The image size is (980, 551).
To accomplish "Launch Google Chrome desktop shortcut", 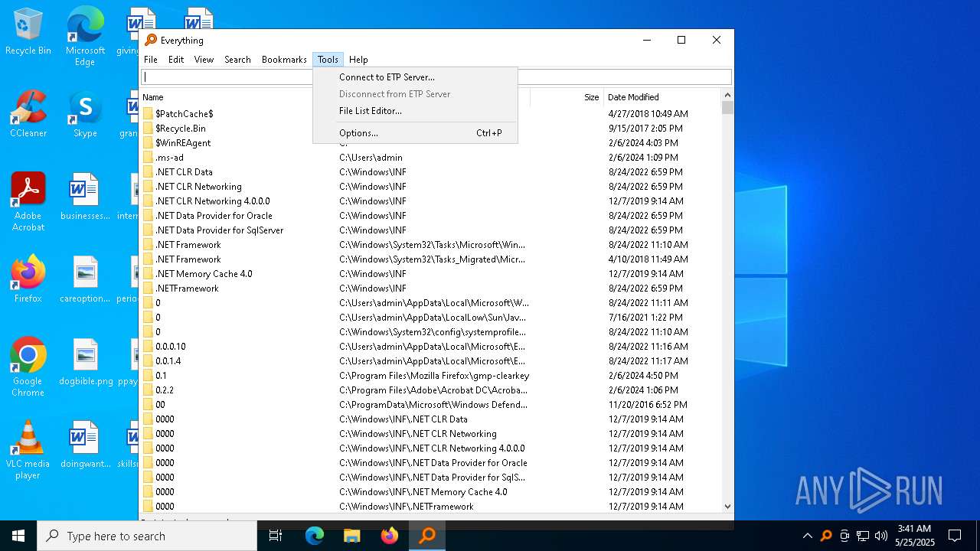I will pos(28,367).
